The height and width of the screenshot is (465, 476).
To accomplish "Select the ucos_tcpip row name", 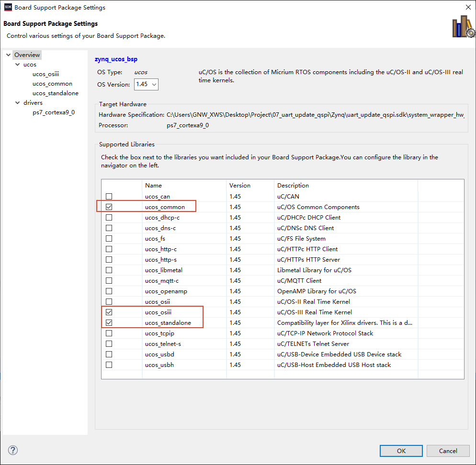I will (159, 333).
